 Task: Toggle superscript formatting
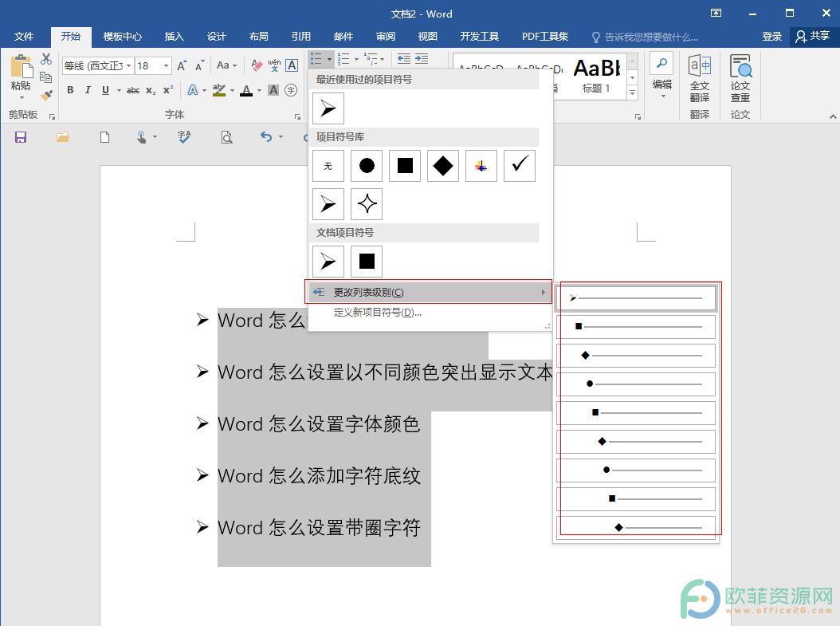coord(168,90)
